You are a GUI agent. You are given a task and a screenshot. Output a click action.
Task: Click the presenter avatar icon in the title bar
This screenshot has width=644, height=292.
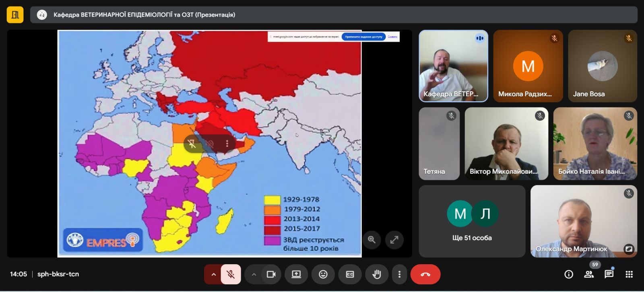point(42,15)
